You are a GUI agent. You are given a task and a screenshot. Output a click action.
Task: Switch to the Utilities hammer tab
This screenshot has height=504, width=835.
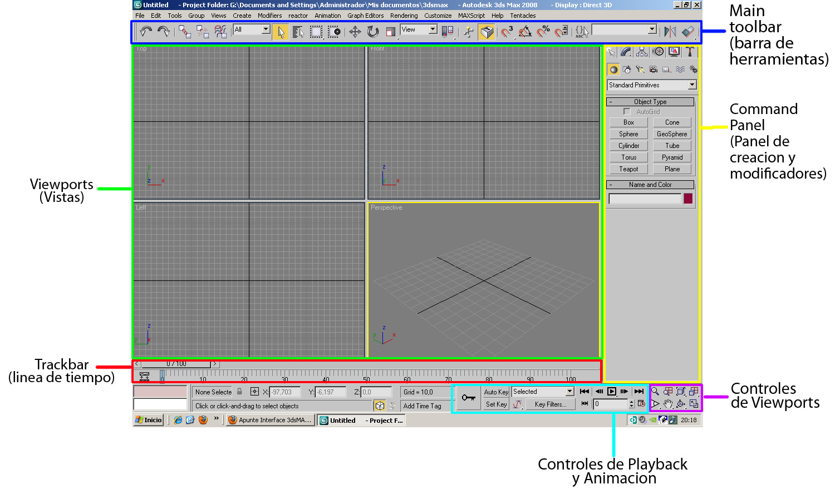pyautogui.click(x=690, y=52)
